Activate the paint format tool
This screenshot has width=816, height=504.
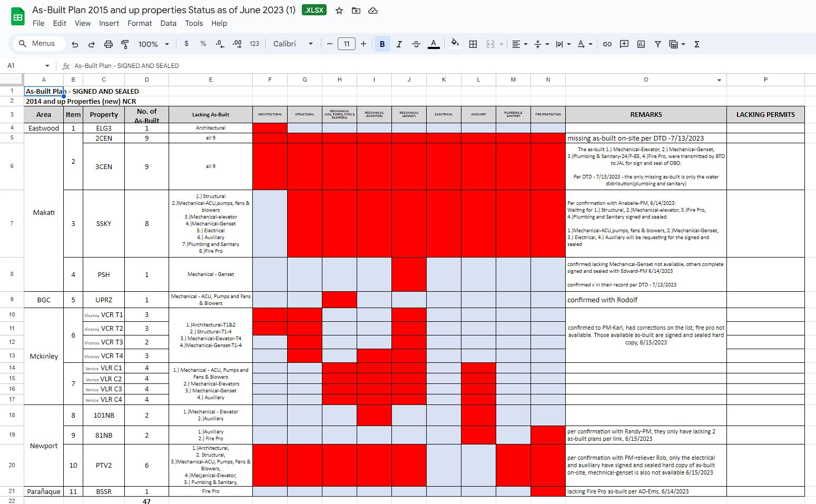coord(125,44)
